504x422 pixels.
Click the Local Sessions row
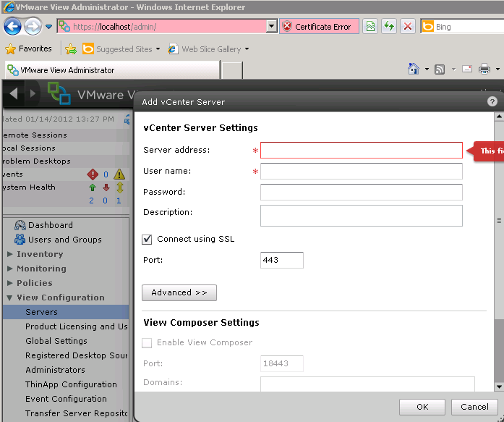click(x=66, y=148)
